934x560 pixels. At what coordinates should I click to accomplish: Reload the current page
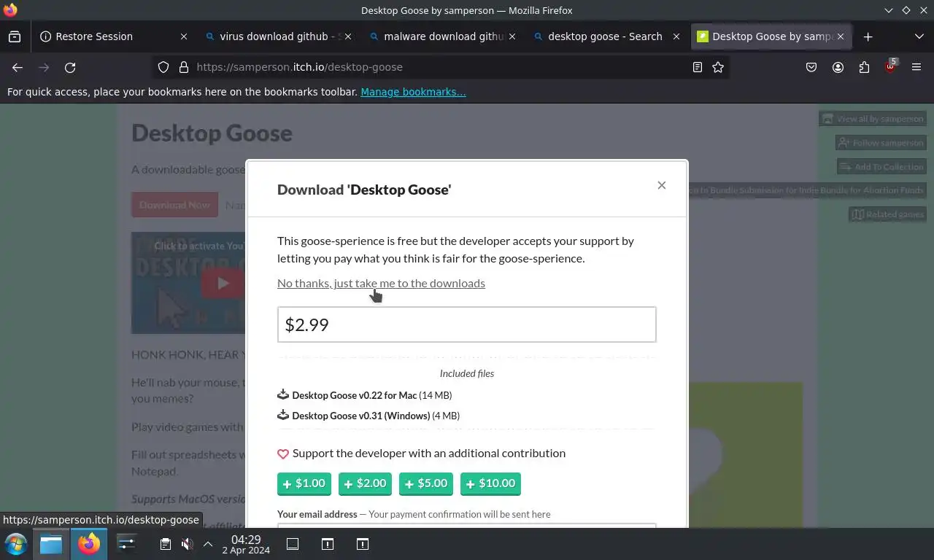(x=70, y=67)
